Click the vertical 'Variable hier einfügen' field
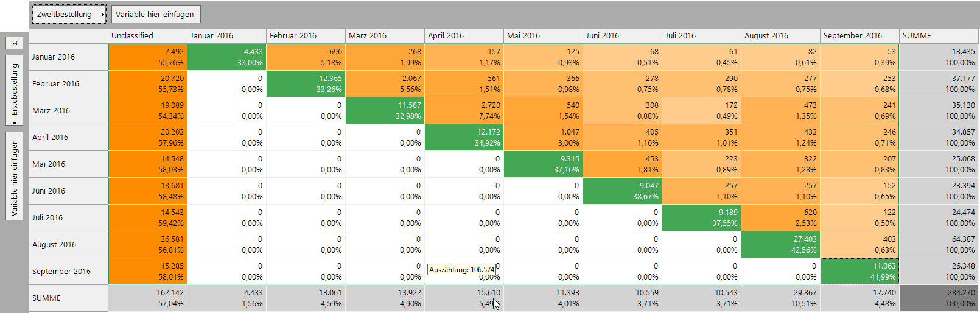 (15, 177)
